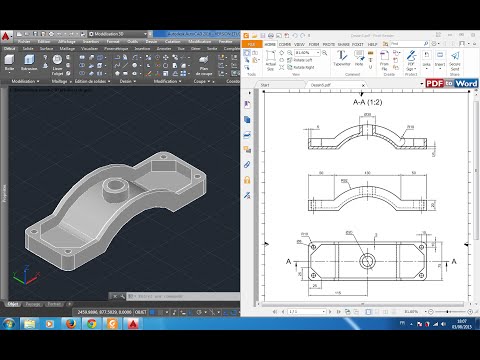Switch to the HELP tab in Foxit Reader

372,44
